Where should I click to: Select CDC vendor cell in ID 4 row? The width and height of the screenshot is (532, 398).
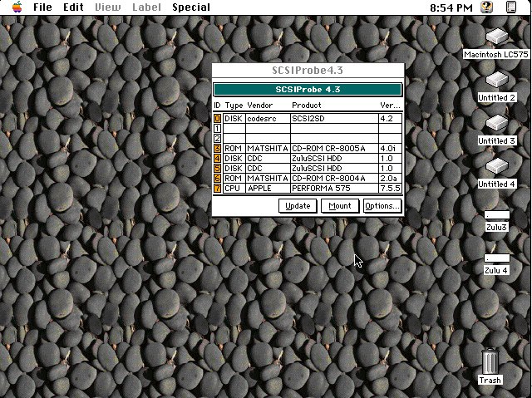click(x=268, y=159)
